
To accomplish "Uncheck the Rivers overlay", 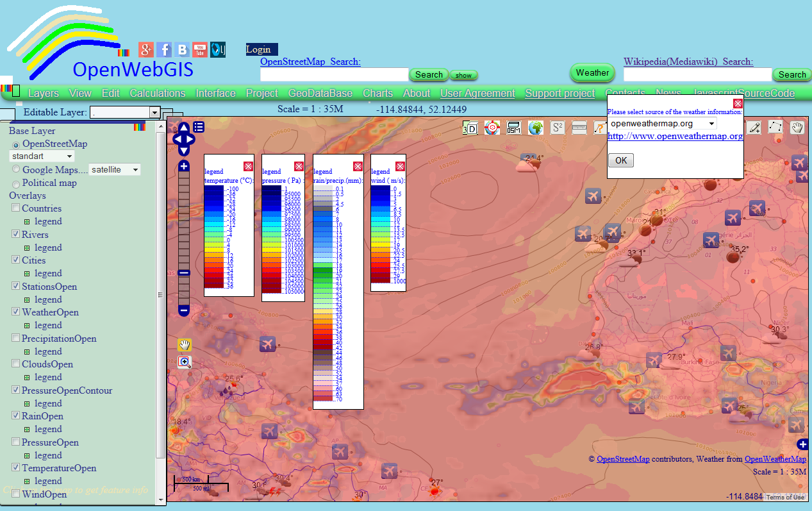I will 15,234.
